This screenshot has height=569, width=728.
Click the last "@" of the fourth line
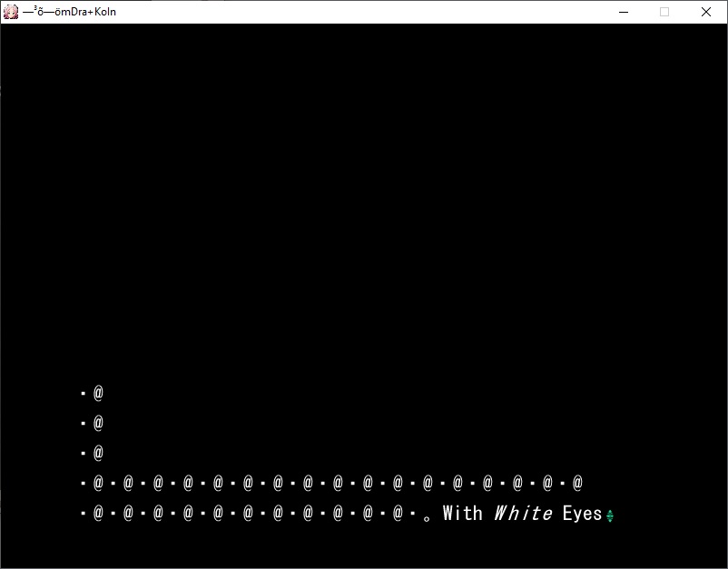[x=577, y=483]
